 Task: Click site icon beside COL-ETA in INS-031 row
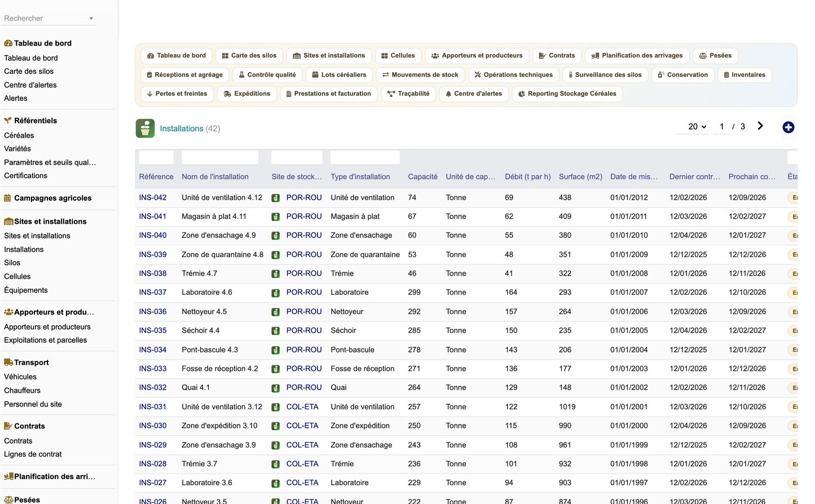[276, 407]
